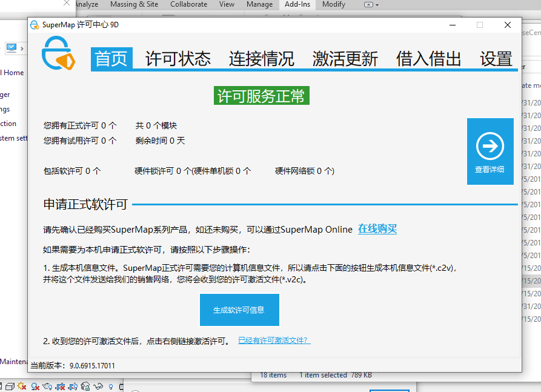Screen dimensions: 541x392
Task: Click the SuperMap logo icon in title bar
Action: (x=34, y=25)
